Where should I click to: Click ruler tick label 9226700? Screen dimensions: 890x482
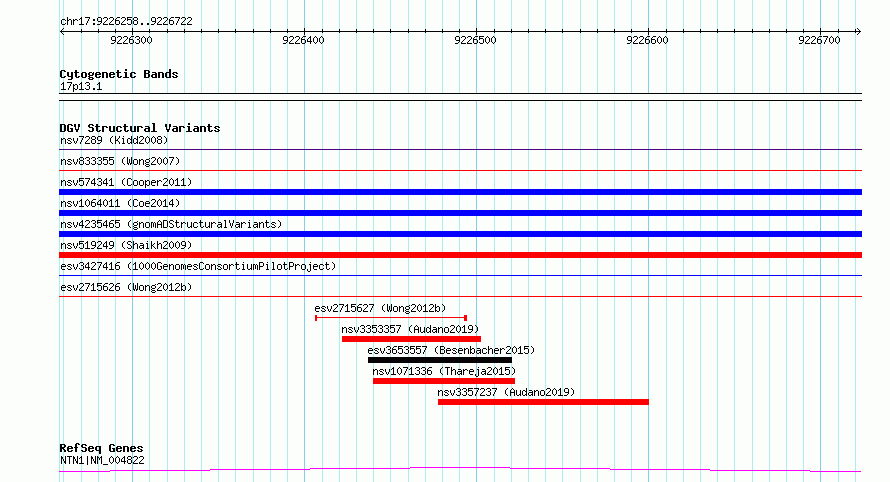tap(820, 40)
